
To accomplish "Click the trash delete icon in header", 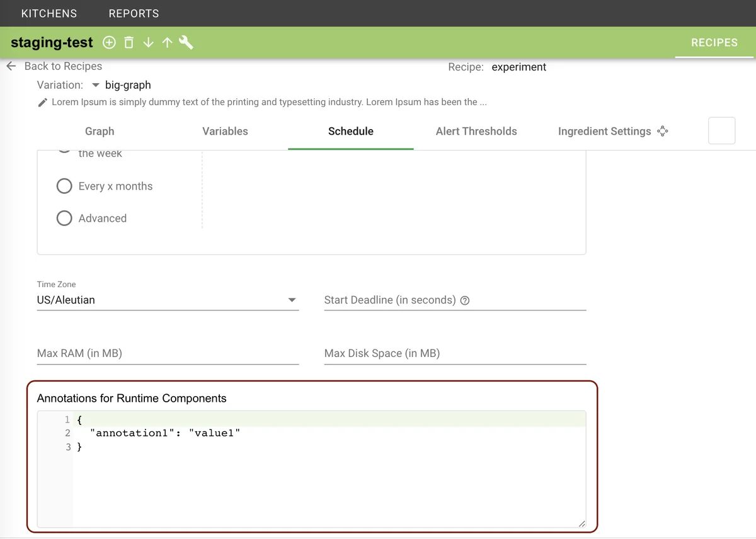I will (129, 43).
